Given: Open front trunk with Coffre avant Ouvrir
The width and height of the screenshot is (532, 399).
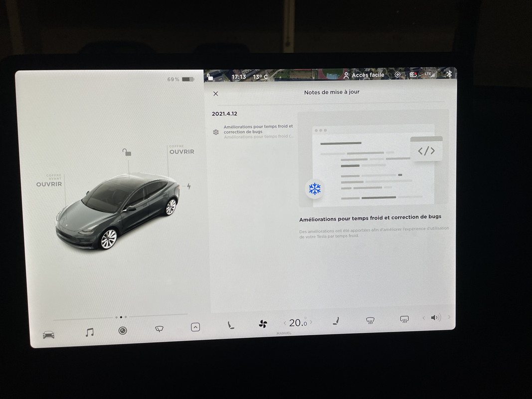Looking at the screenshot, I should (49, 181).
